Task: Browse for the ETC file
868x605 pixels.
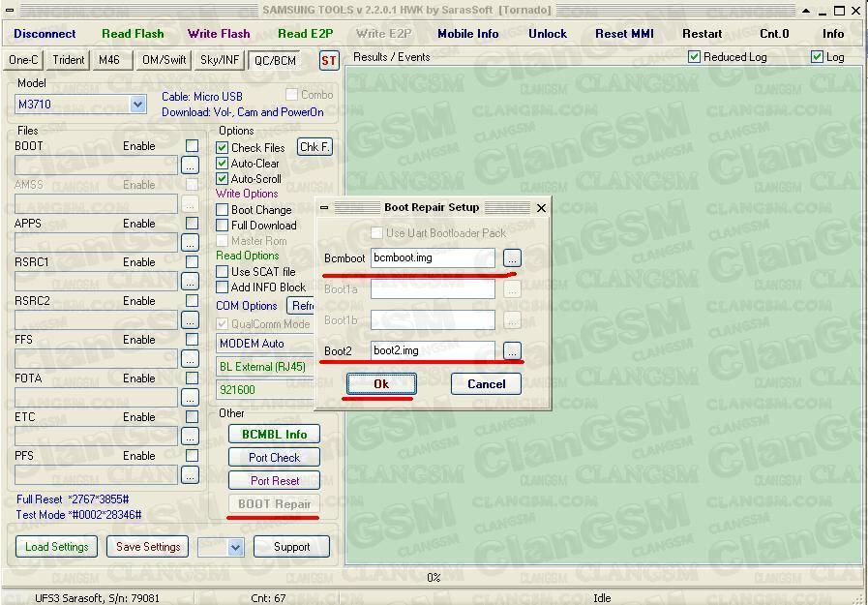Action: [190, 437]
